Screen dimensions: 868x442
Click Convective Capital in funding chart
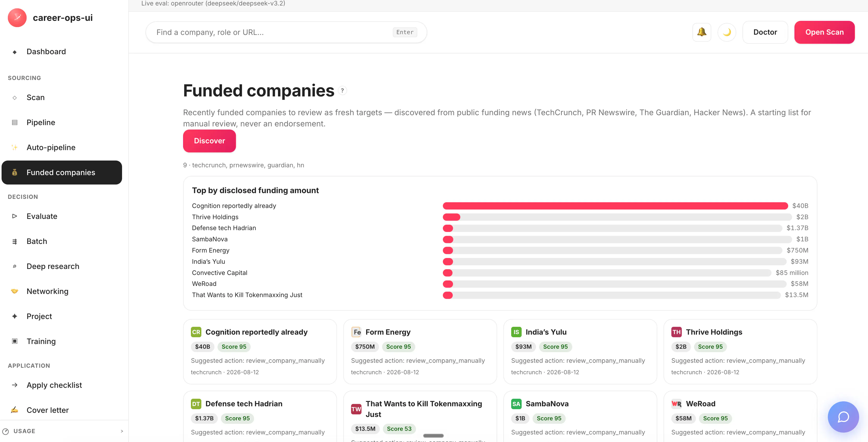[x=219, y=273]
